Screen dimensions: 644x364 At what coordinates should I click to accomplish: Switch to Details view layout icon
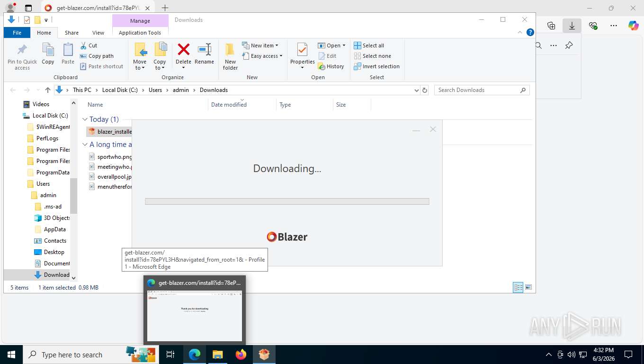[518, 287]
